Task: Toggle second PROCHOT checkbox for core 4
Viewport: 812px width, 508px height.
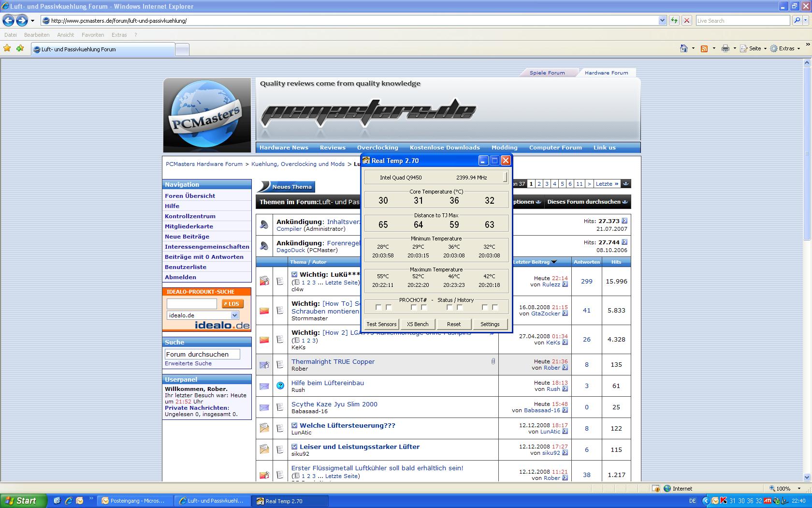Action: pyautogui.click(x=495, y=307)
